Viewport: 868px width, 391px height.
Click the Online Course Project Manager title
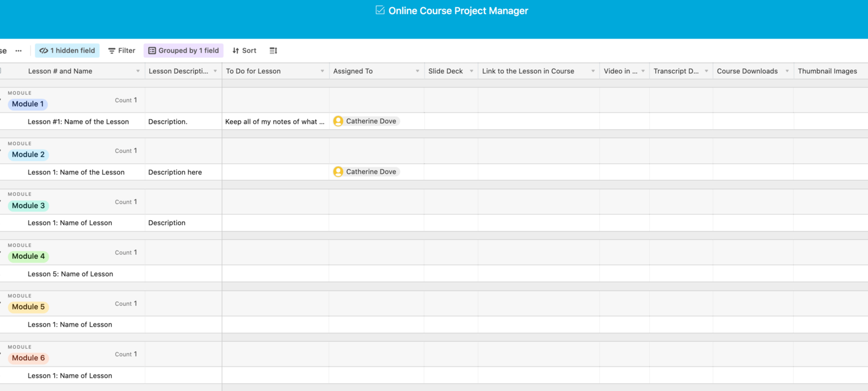pyautogui.click(x=458, y=11)
